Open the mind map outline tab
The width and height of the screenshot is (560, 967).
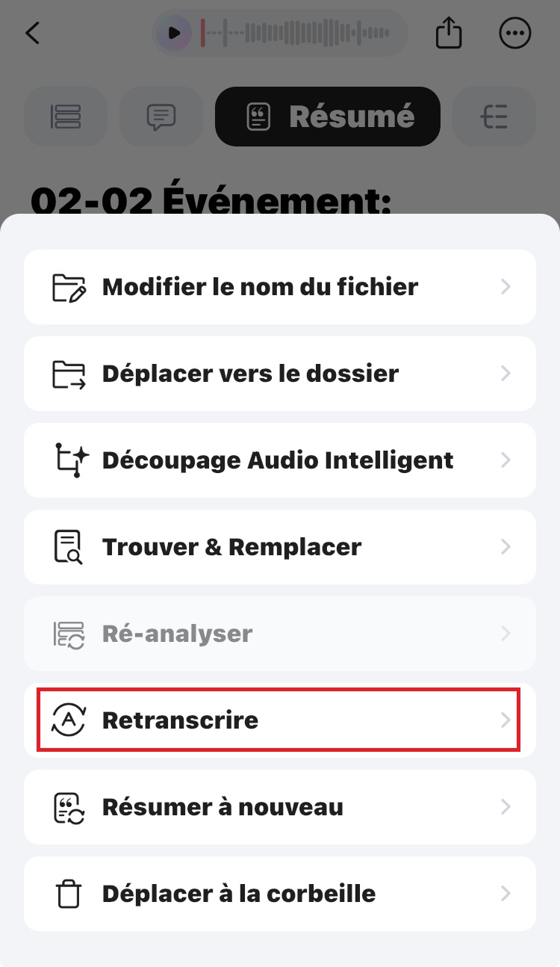494,117
